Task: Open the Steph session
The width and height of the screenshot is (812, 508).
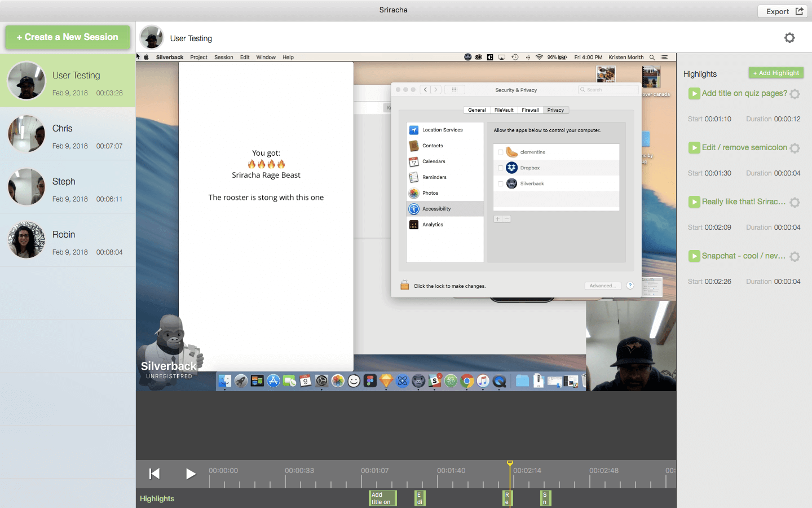Action: [68, 187]
